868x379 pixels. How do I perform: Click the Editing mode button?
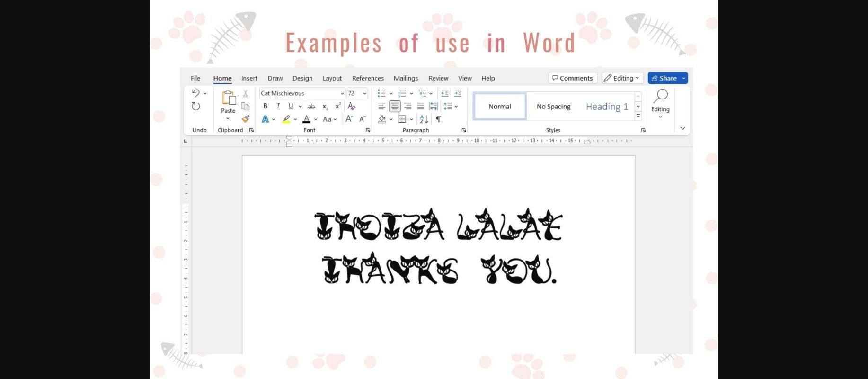[622, 78]
